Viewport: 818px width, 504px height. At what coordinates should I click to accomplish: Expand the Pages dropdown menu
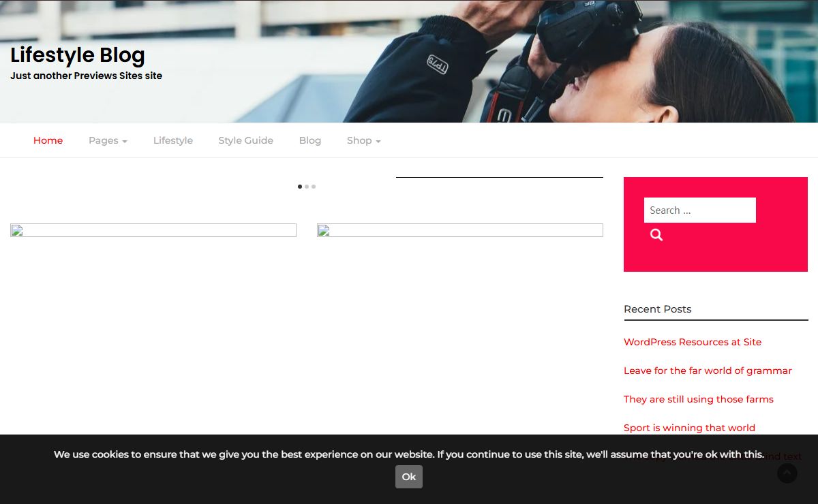coord(108,140)
